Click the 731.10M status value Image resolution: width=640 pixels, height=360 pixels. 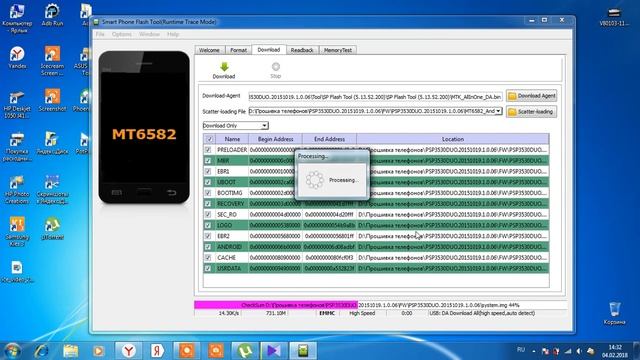(x=276, y=313)
